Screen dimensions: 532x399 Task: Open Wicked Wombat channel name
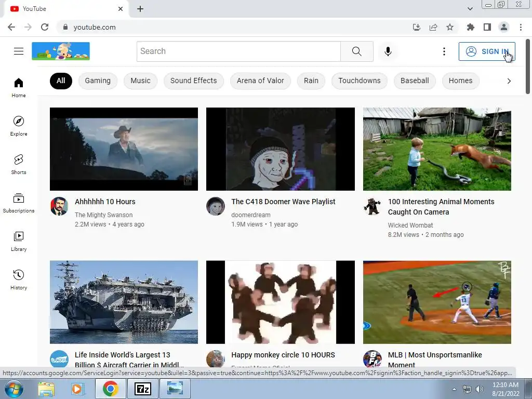pyautogui.click(x=410, y=225)
